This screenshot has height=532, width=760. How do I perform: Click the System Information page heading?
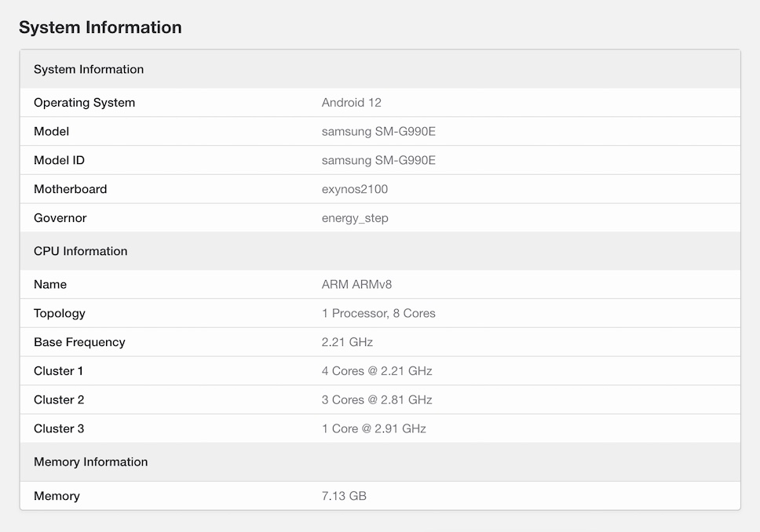pyautogui.click(x=100, y=27)
